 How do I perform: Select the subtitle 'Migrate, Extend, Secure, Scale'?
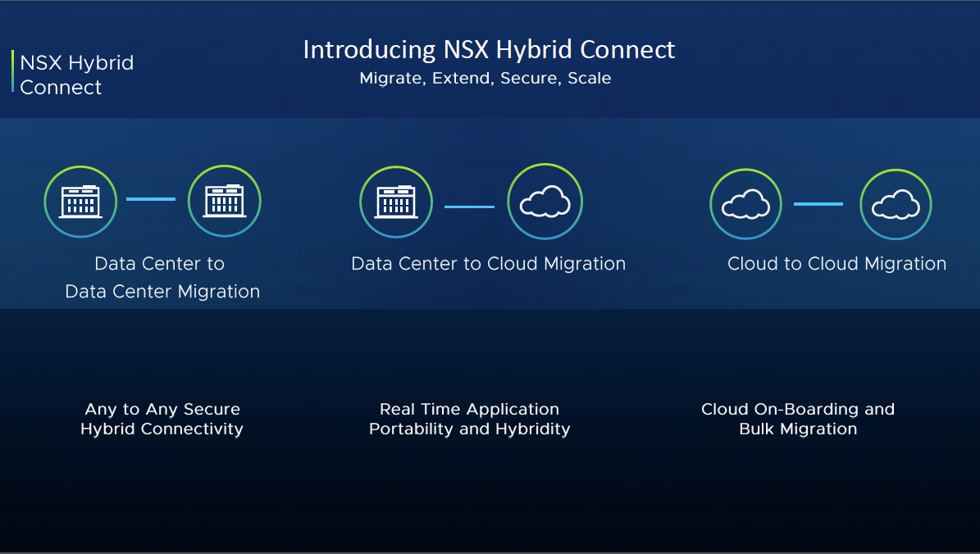coord(485,78)
